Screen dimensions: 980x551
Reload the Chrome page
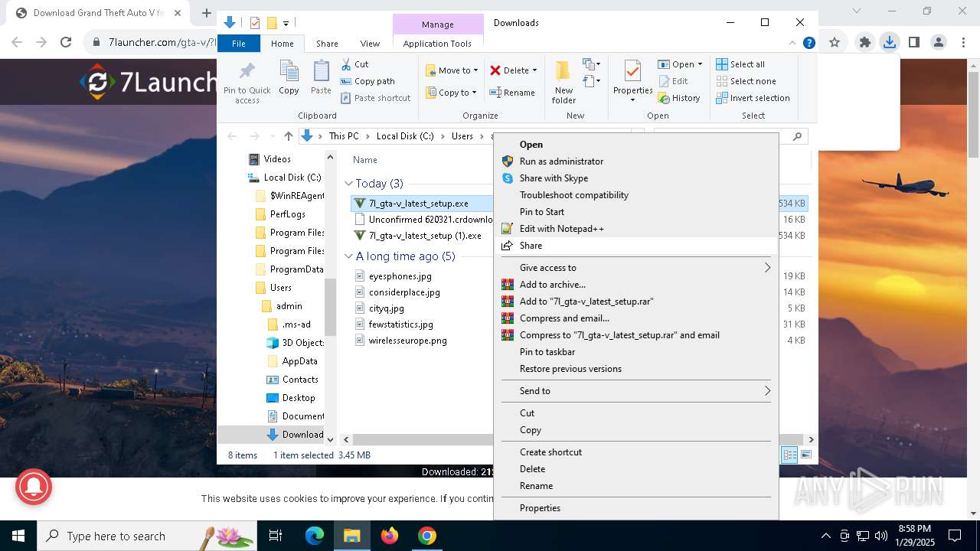[x=66, y=42]
